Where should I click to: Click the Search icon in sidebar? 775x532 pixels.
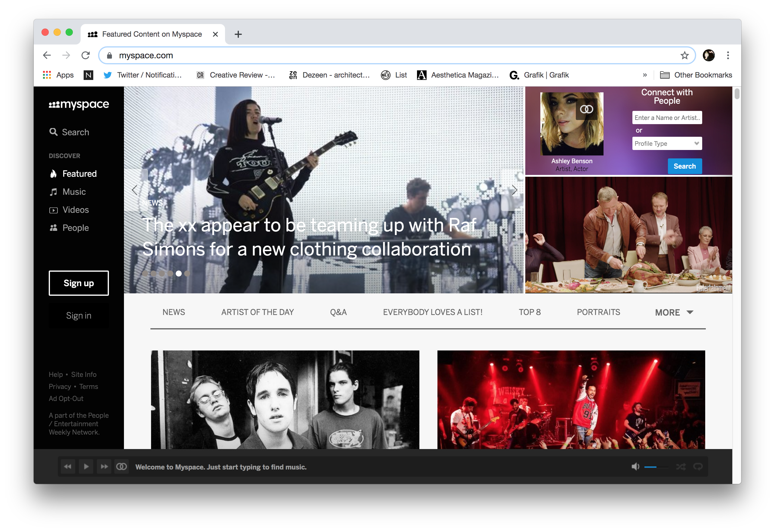(54, 131)
